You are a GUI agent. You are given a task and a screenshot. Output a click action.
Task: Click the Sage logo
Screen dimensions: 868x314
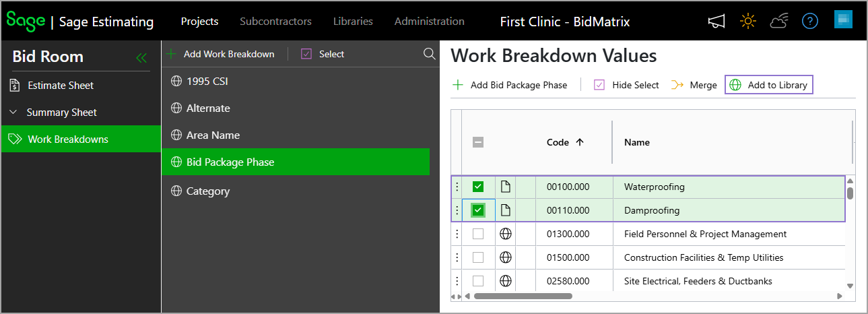[26, 21]
